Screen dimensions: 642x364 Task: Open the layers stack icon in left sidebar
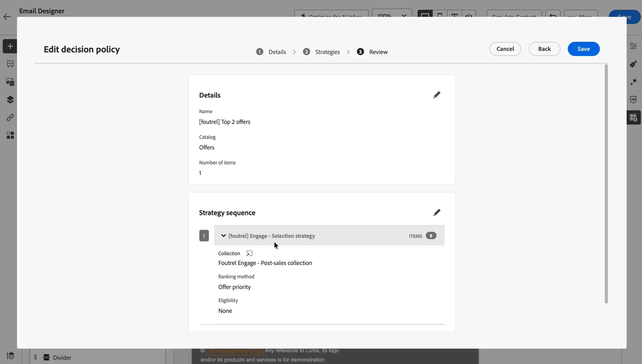click(10, 100)
